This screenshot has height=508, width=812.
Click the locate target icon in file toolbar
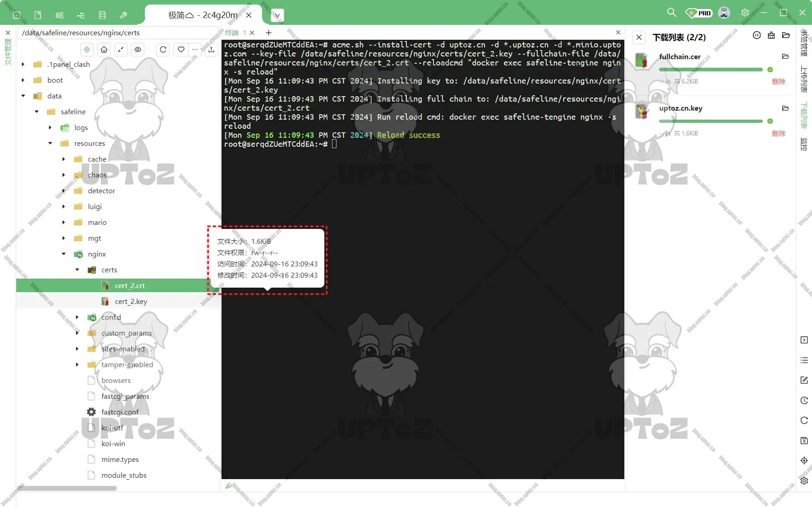pos(87,50)
